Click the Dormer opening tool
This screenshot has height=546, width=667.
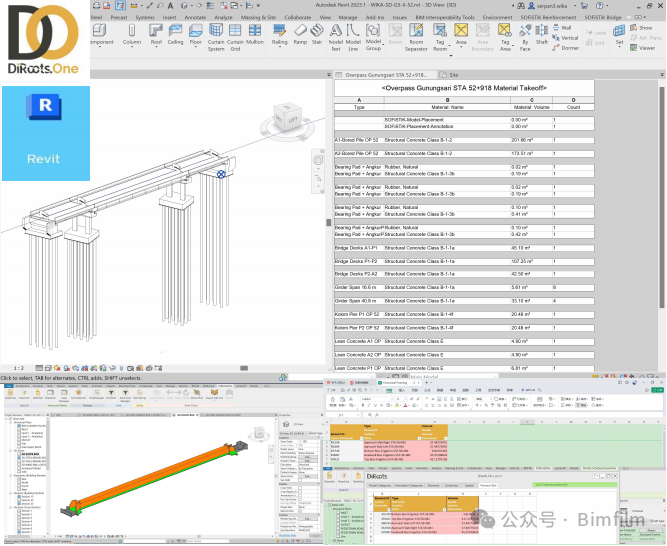click(566, 48)
